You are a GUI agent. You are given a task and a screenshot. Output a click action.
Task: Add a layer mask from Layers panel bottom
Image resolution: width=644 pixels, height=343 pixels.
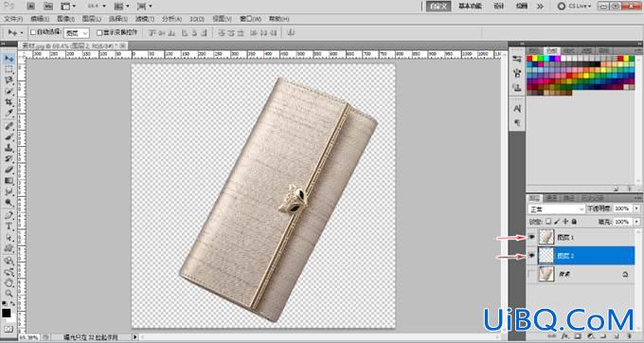click(x=577, y=336)
